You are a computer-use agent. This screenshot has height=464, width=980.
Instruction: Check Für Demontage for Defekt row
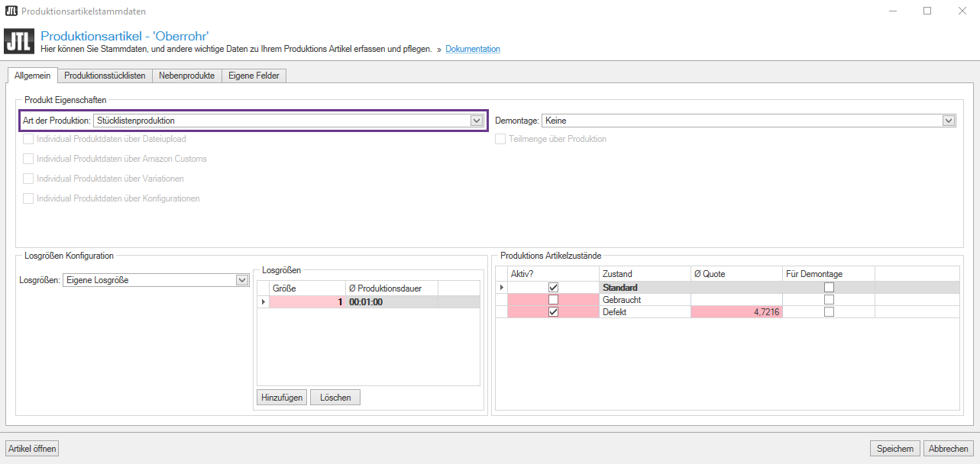click(829, 312)
